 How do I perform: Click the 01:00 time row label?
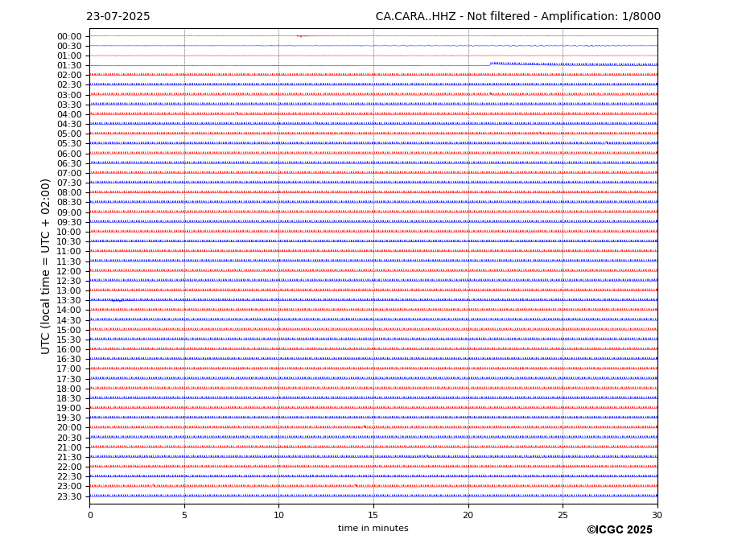pyautogui.click(x=69, y=56)
